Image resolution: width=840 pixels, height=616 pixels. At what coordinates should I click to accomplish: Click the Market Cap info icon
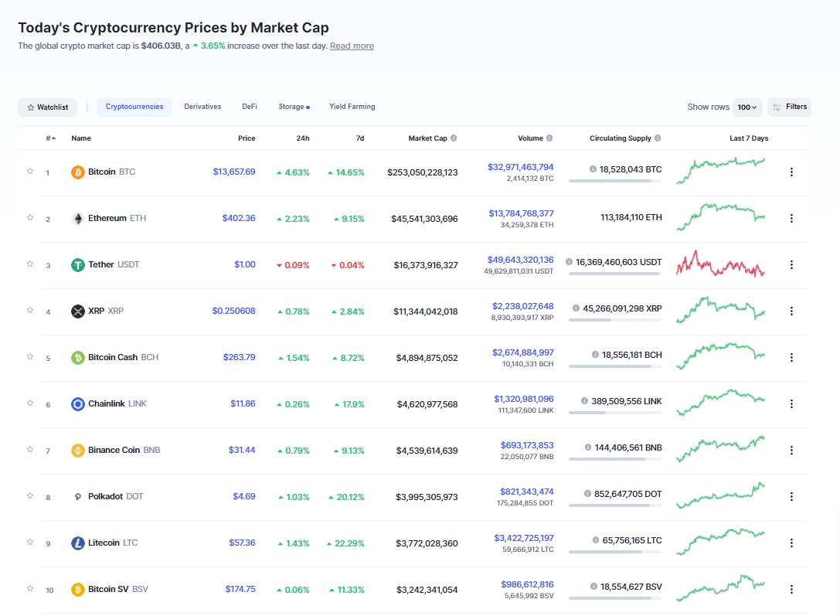(x=454, y=138)
